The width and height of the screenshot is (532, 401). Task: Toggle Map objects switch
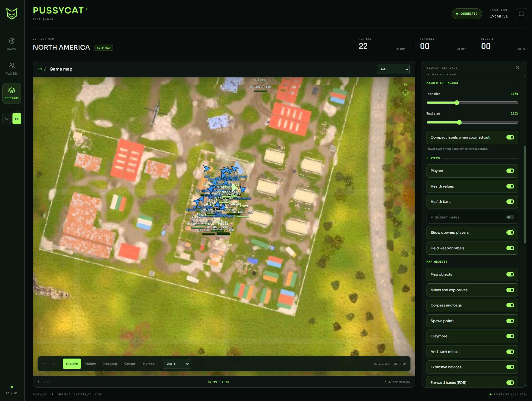[x=510, y=274]
